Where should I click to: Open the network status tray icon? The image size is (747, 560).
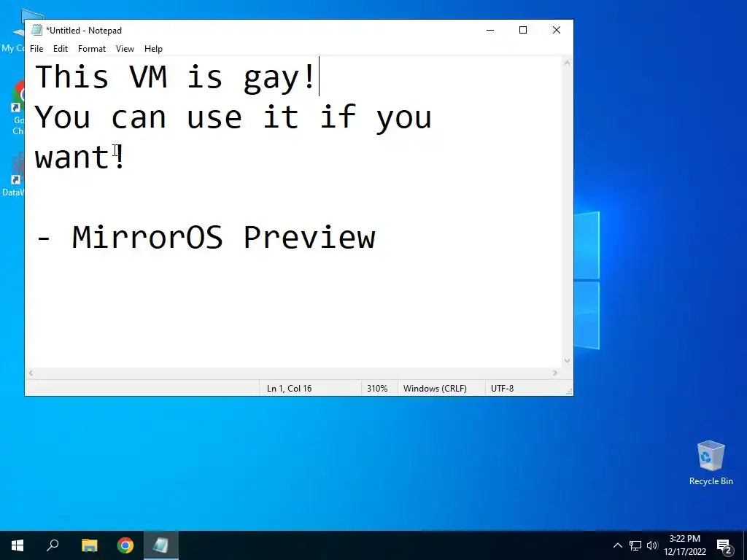pyautogui.click(x=635, y=545)
